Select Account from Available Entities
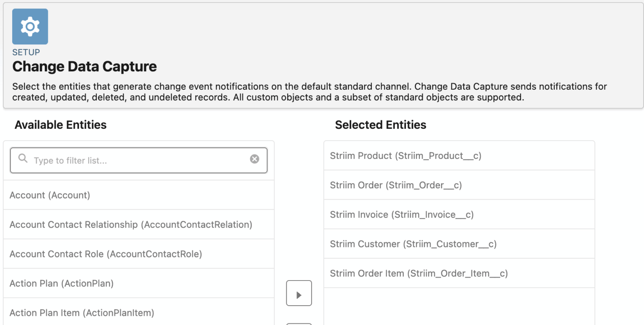 point(50,195)
